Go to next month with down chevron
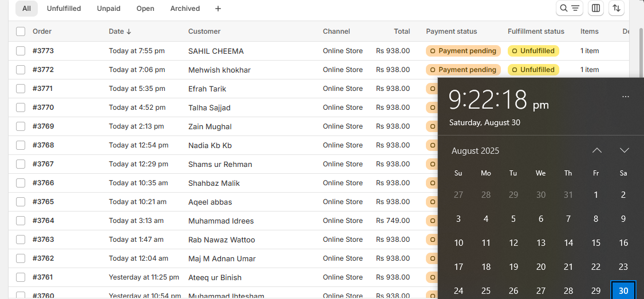Viewport: 644px width, 299px height. pos(624,150)
